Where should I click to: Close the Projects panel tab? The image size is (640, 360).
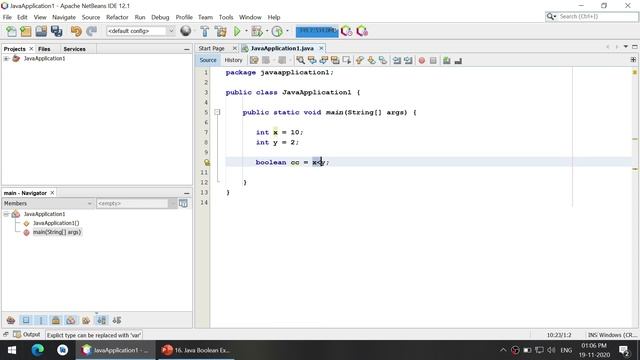pos(31,49)
